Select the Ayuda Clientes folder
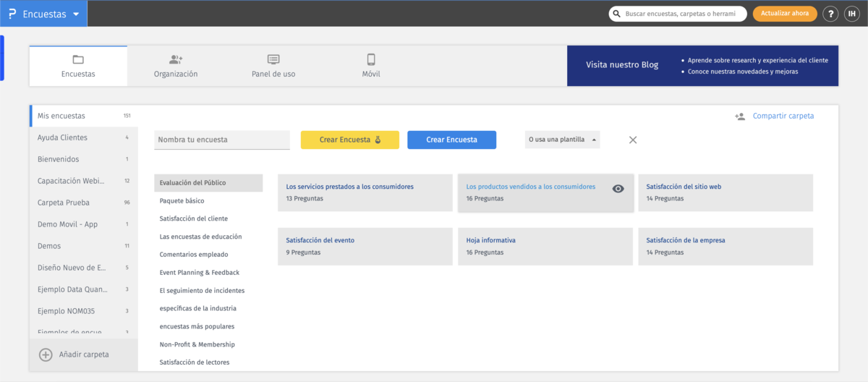Image resolution: width=868 pixels, height=382 pixels. tap(84, 137)
